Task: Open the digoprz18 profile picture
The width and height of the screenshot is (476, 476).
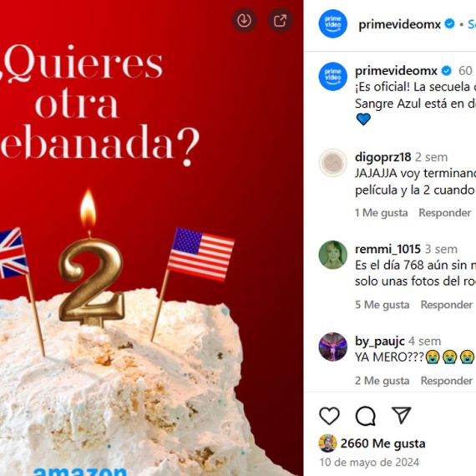Action: (333, 163)
